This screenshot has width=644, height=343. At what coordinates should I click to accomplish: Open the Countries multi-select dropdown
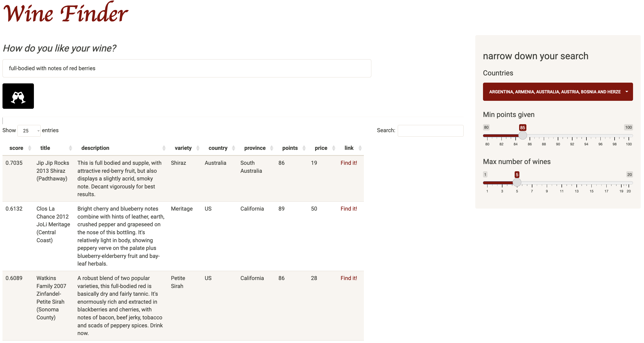coord(558,92)
